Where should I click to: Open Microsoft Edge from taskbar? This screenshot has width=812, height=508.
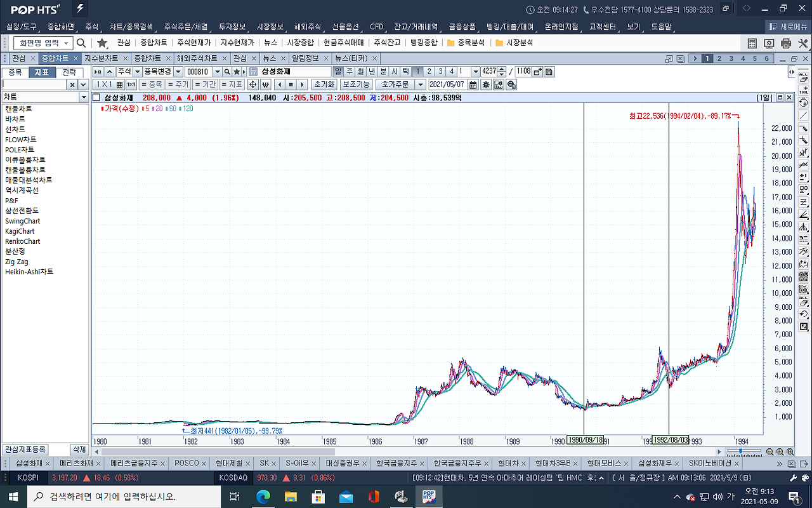click(x=263, y=496)
